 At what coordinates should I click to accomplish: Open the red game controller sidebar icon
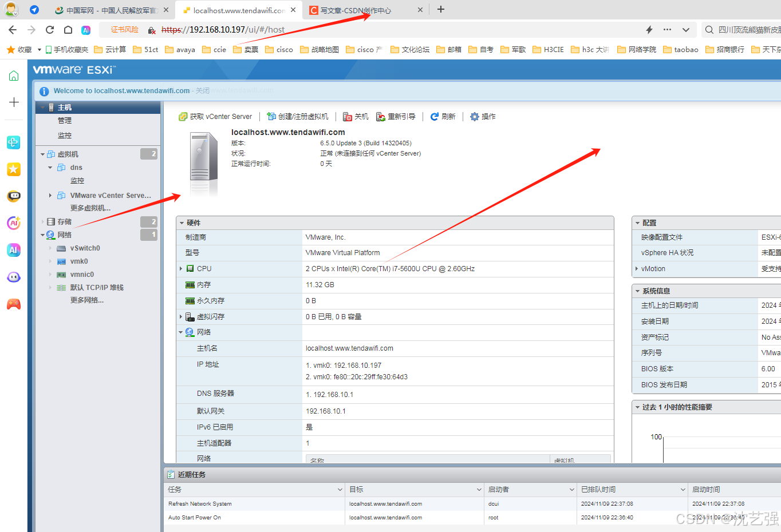click(14, 304)
